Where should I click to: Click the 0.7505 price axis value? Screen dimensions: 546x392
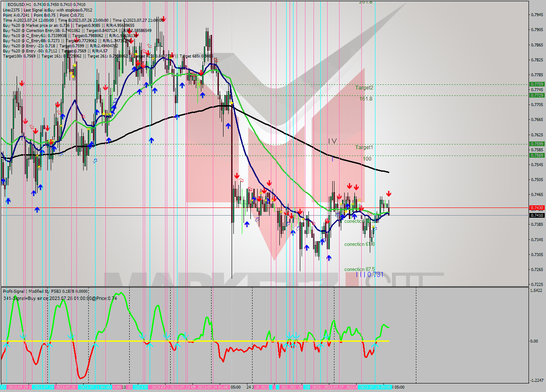pos(537,179)
